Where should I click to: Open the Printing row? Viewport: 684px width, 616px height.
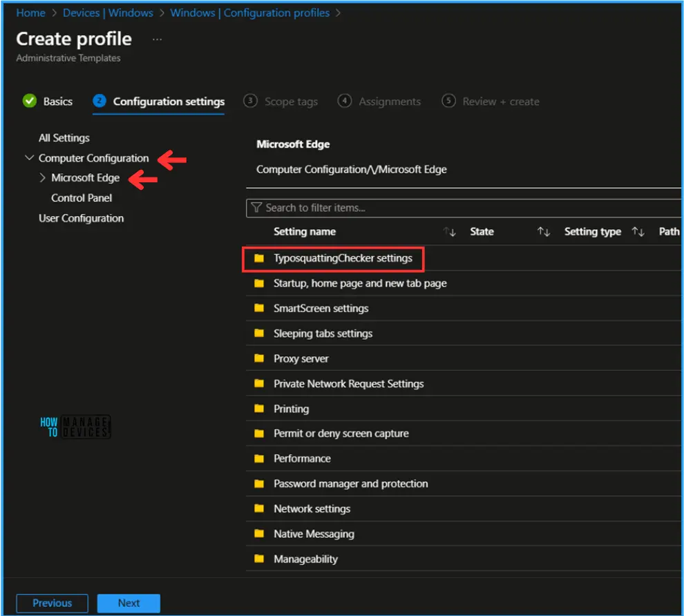(x=464, y=409)
